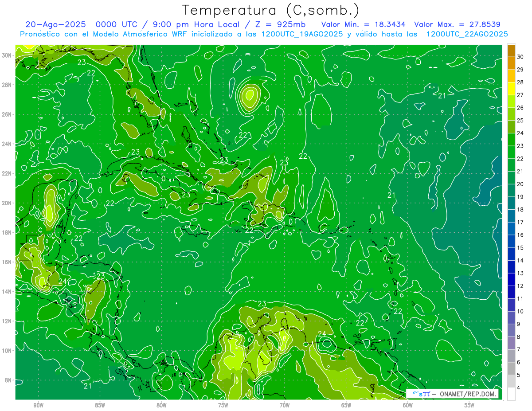The image size is (532, 411).
Task: Select the date text "20-Ago-2025"
Action: [55, 25]
